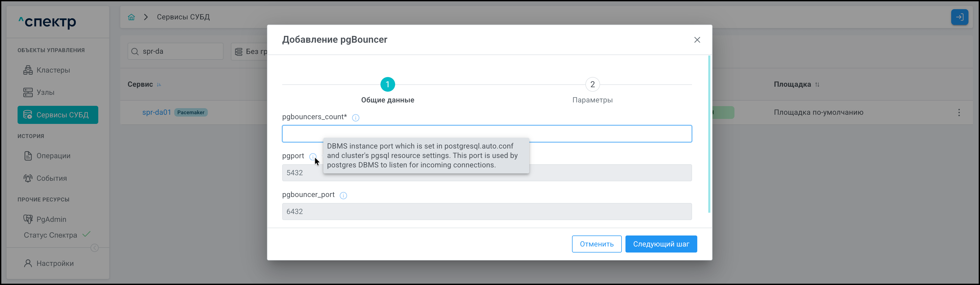Click the pgport info icon
Screen dimensions: 980x285
(x=312, y=156)
